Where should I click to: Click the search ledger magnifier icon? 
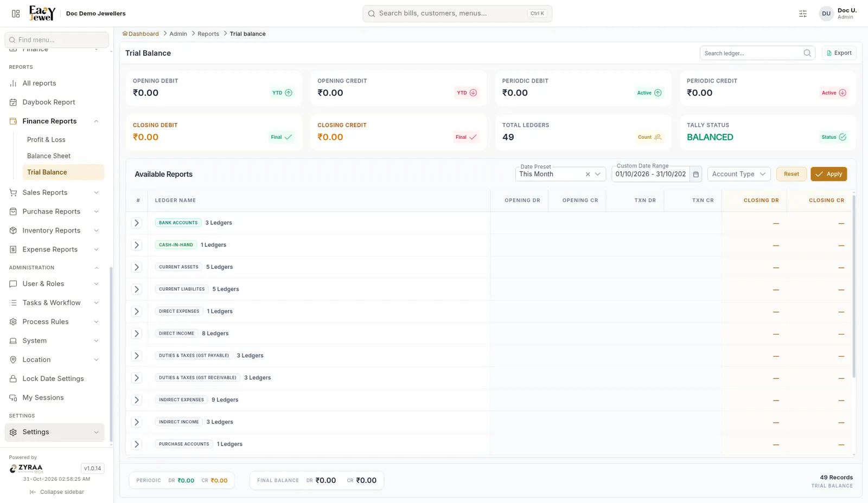tap(807, 53)
